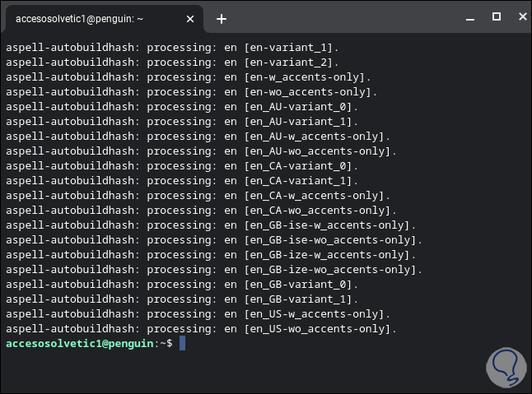Click the en_GB-ize-wo_accents-only output line
The height and width of the screenshot is (394, 532).
pos(214,270)
